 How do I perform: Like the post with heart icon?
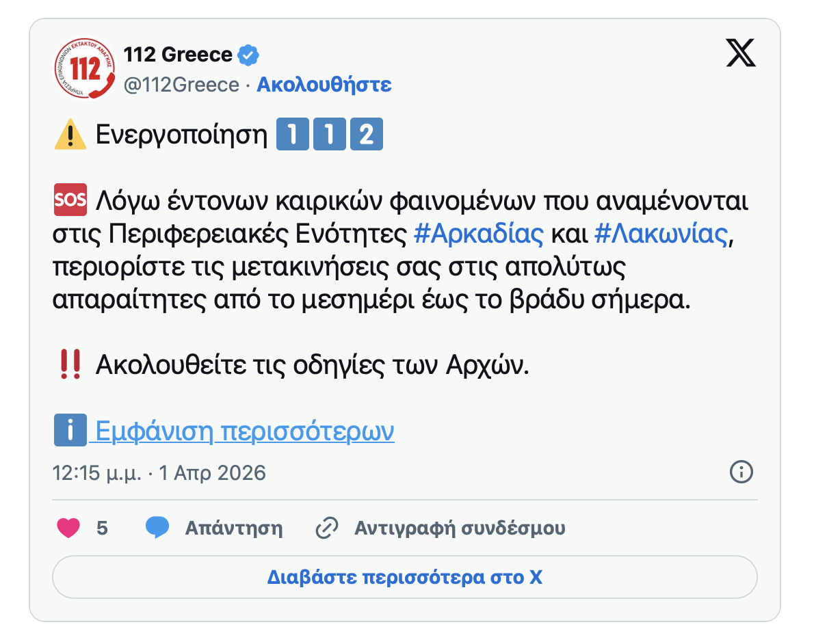click(68, 528)
